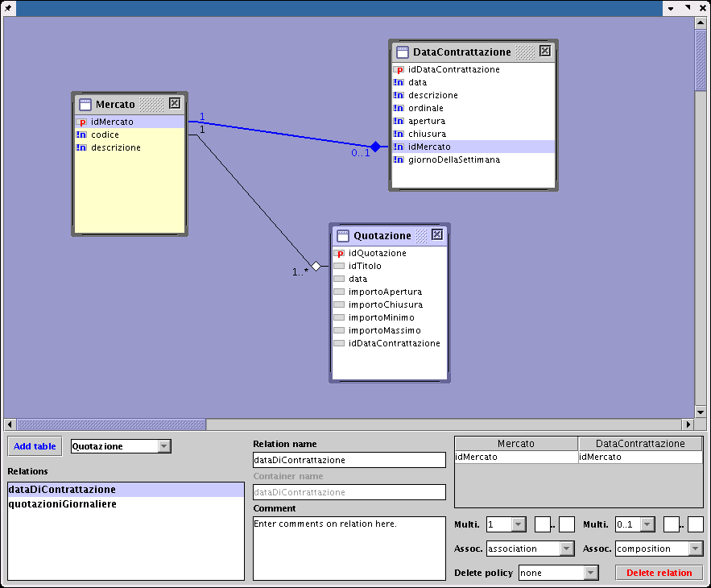Click DataContrattazione column header in key mapping
The width and height of the screenshot is (711, 588).
pos(640,444)
